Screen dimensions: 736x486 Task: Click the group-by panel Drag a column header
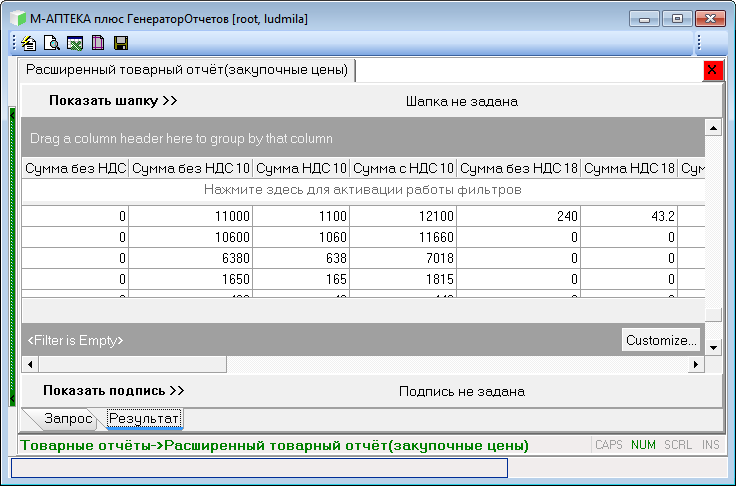pos(363,139)
